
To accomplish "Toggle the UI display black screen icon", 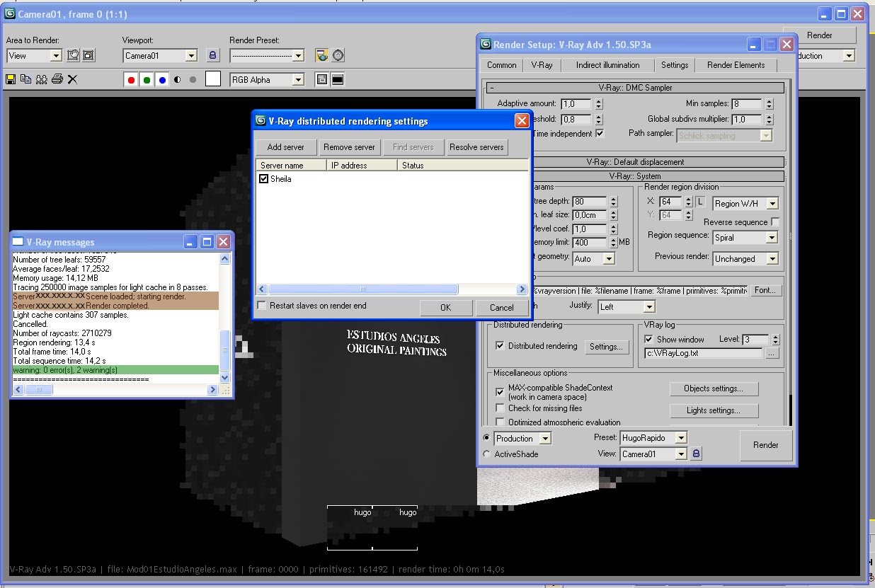I will (338, 80).
